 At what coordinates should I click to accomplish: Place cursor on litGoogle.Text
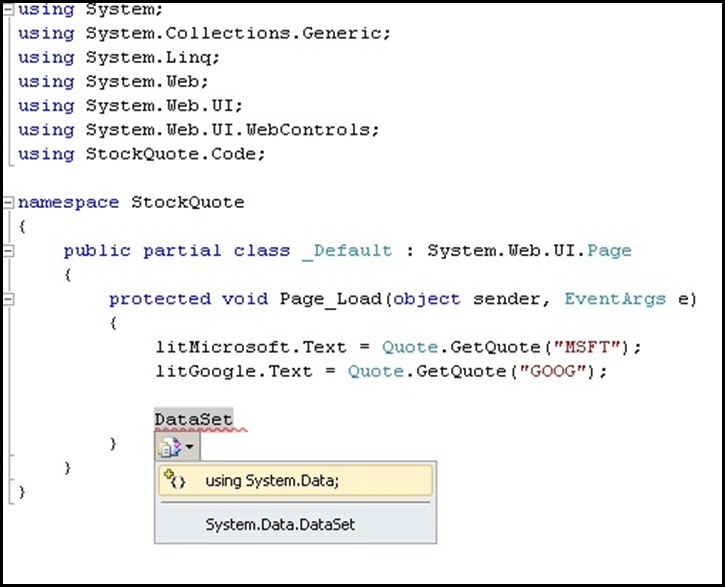[x=236, y=371]
